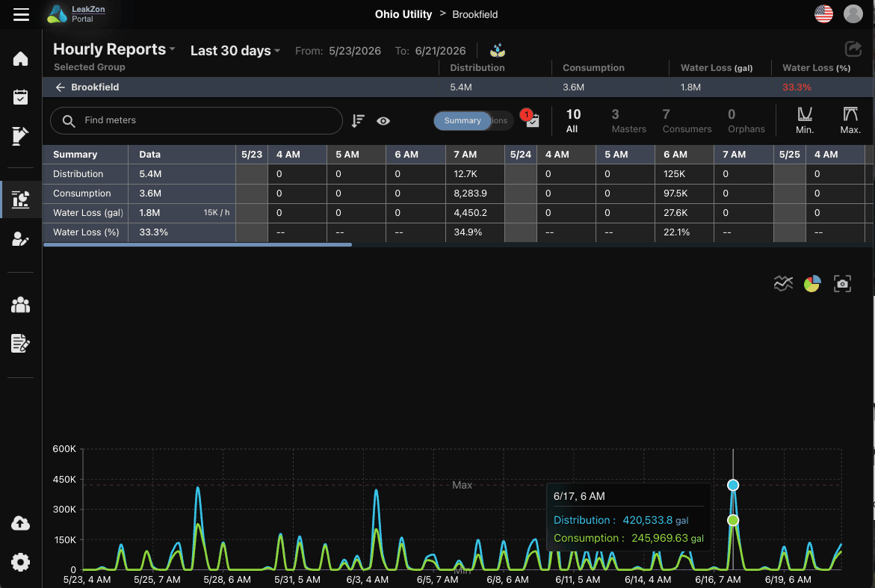The height and width of the screenshot is (588, 875).
Task: Click Ohio Utility breadcrumb
Action: pyautogui.click(x=404, y=14)
